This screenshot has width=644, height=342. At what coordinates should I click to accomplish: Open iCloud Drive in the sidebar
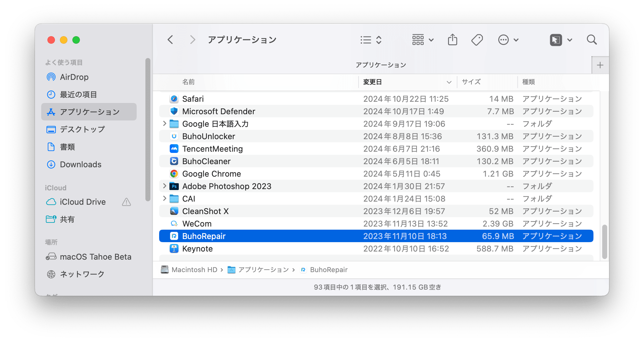[89, 202]
